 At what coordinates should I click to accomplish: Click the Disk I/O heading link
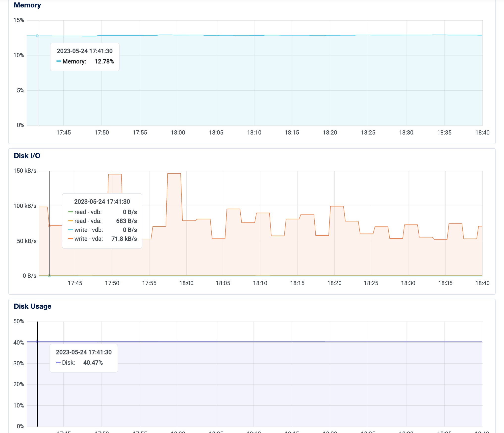[27, 156]
